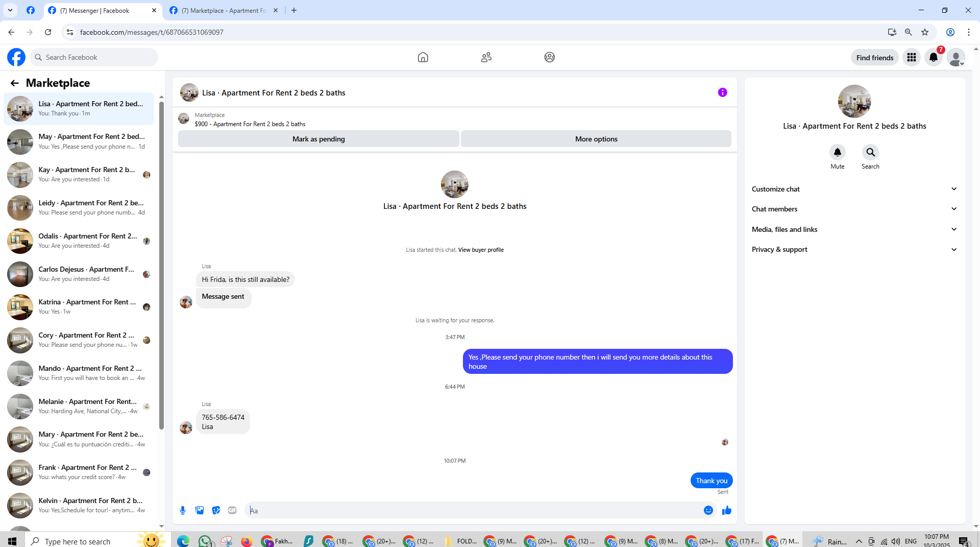Open the Groups icon in top navigation
This screenshot has width=980, height=547.
click(x=549, y=57)
